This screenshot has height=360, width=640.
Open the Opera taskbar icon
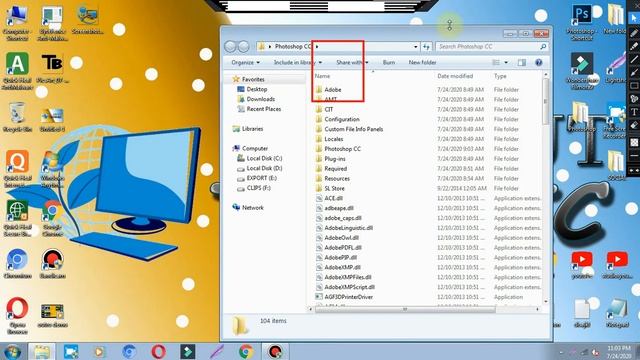(158, 351)
